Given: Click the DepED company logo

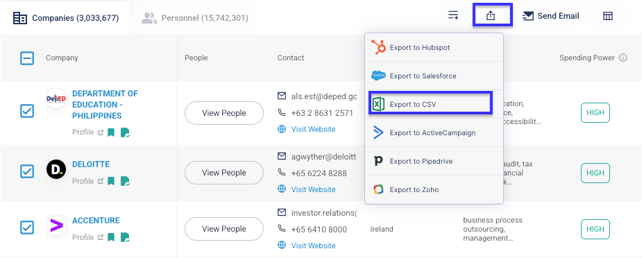Looking at the screenshot, I should tap(56, 98).
